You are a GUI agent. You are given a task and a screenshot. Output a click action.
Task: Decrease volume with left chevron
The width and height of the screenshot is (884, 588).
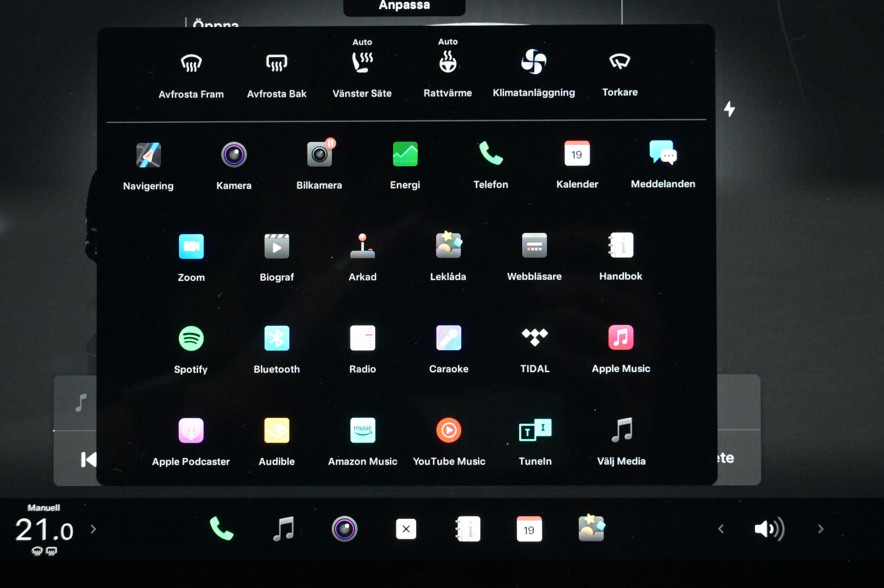(721, 529)
